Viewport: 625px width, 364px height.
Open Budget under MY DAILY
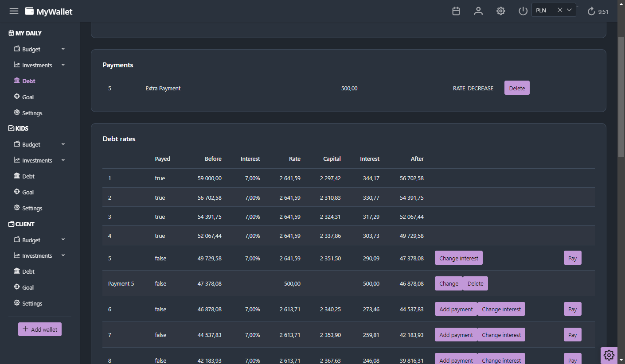coord(27,49)
